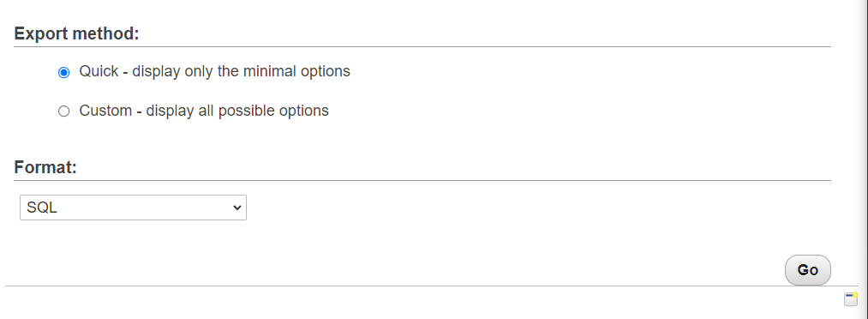Select the Quick export method radio button
Viewport: 868px width, 319px height.
click(64, 73)
